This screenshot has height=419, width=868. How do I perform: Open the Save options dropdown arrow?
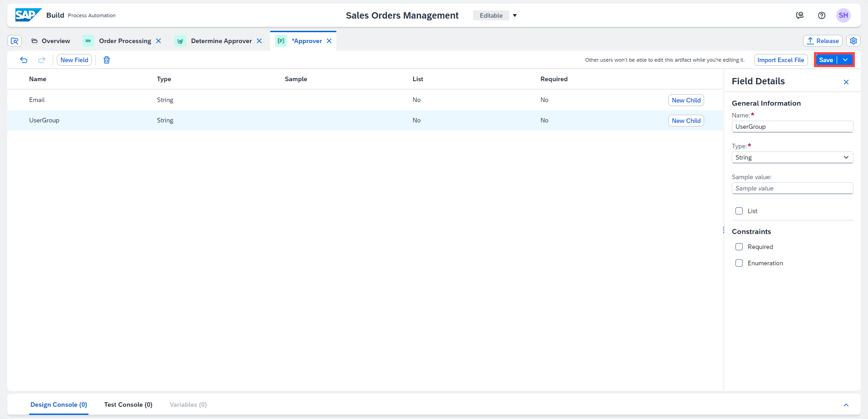tap(845, 60)
